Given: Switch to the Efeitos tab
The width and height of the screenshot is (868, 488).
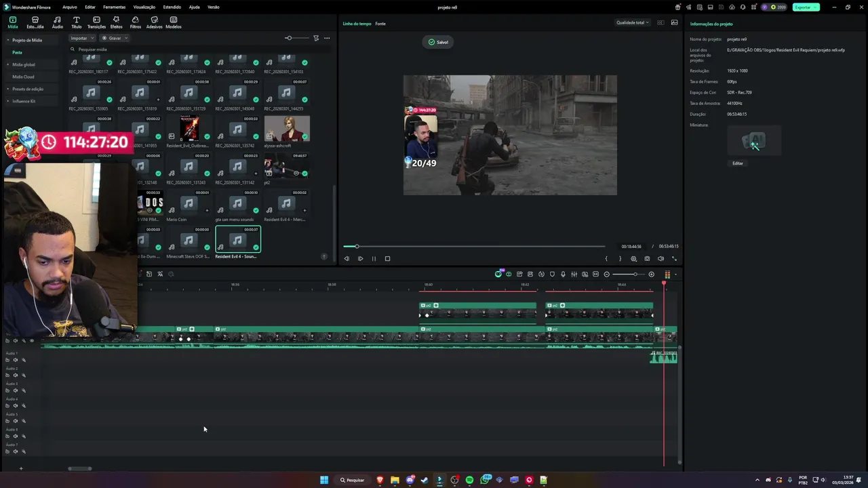Looking at the screenshot, I should [x=116, y=23].
